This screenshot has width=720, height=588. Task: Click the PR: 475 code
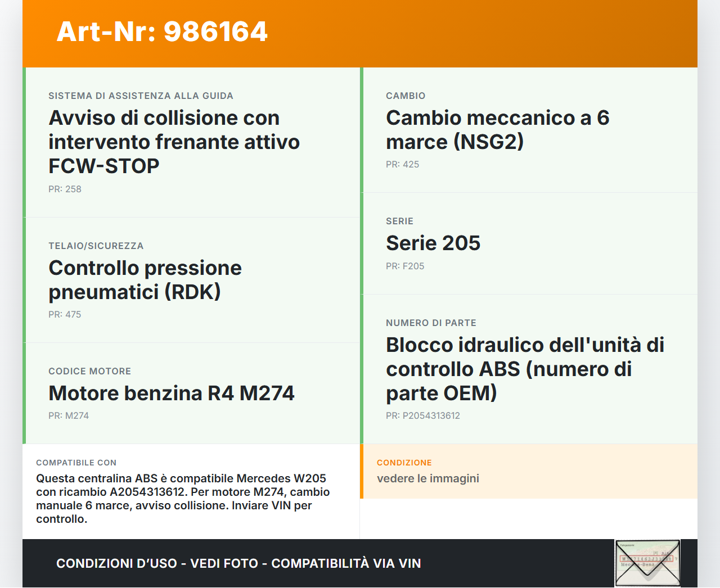pos(65,315)
